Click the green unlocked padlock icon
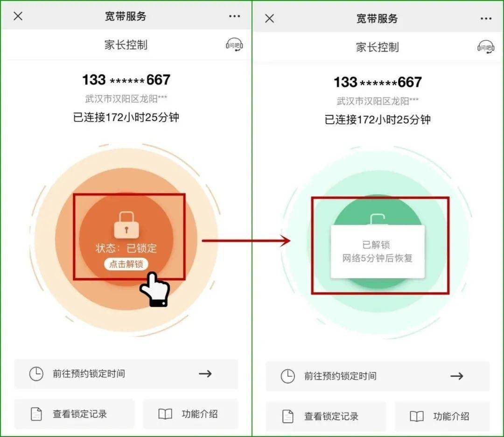This screenshot has height=437, width=504. [x=378, y=219]
